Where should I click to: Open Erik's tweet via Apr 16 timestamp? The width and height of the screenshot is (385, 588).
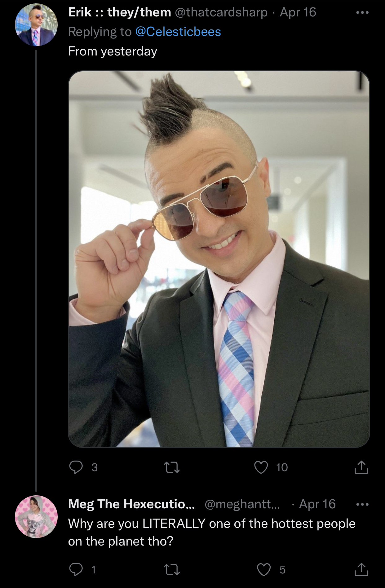click(298, 12)
